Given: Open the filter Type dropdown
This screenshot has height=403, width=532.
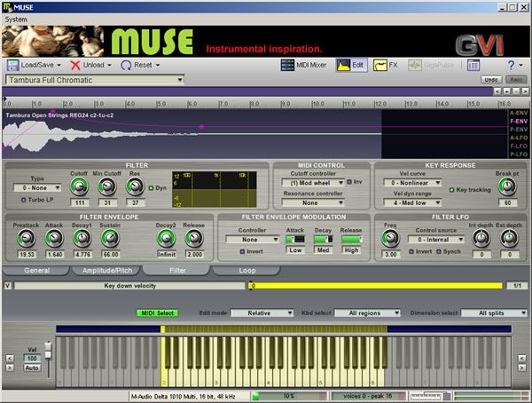Looking at the screenshot, I should pos(37,187).
